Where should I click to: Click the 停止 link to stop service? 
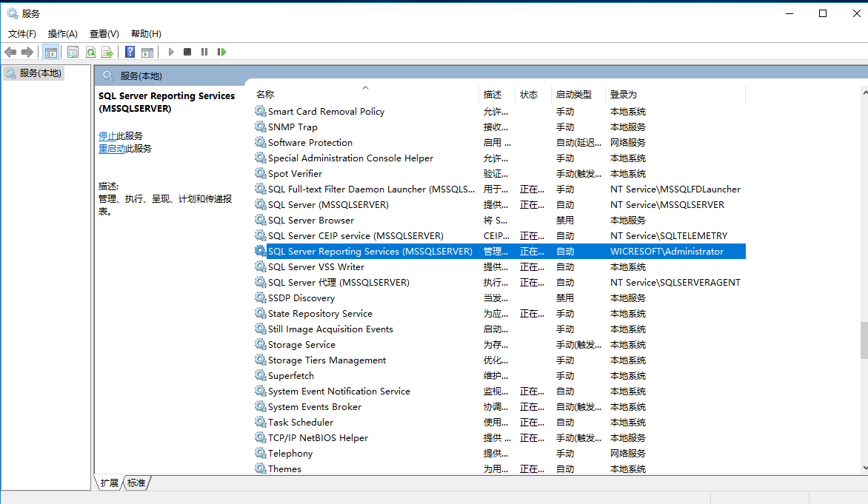pos(107,135)
